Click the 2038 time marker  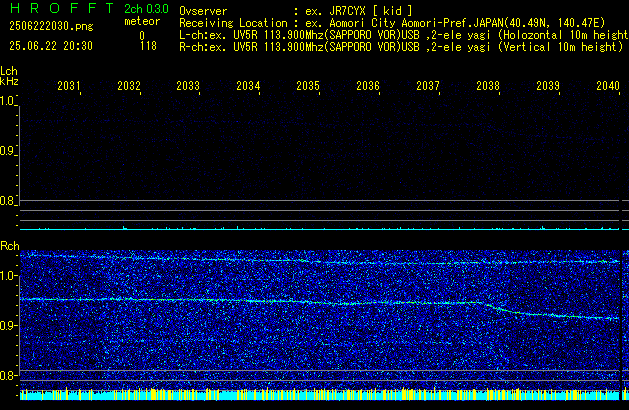[x=488, y=86]
